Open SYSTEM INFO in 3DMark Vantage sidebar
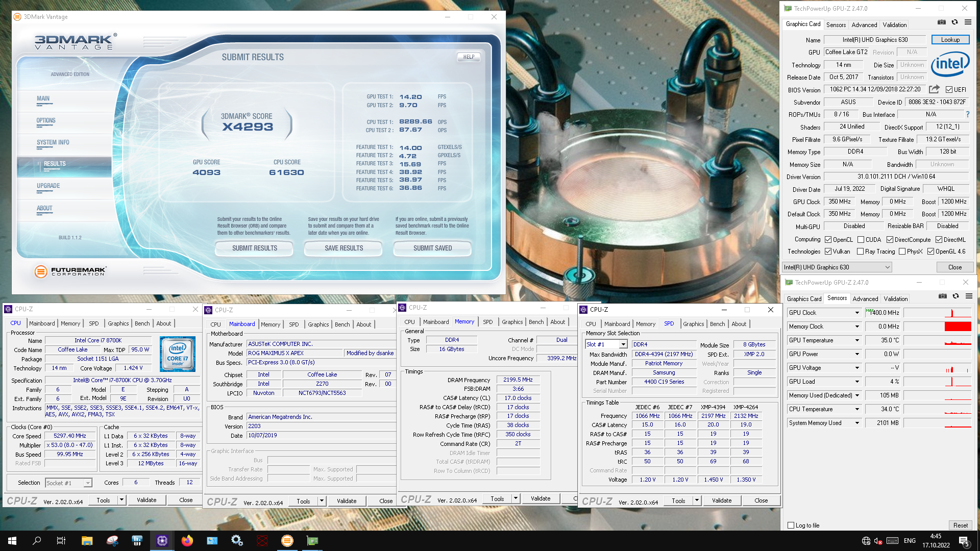 click(53, 142)
